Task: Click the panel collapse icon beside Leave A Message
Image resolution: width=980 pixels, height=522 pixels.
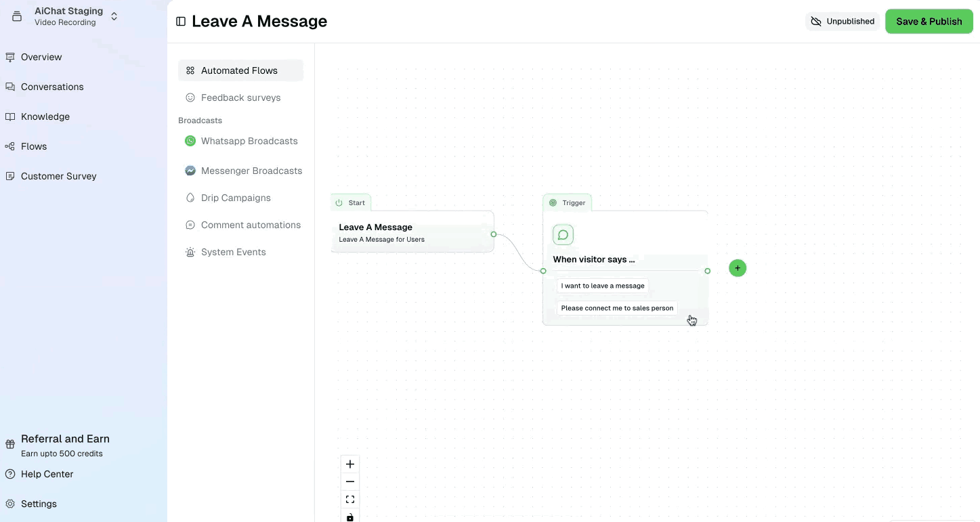Action: point(180,21)
